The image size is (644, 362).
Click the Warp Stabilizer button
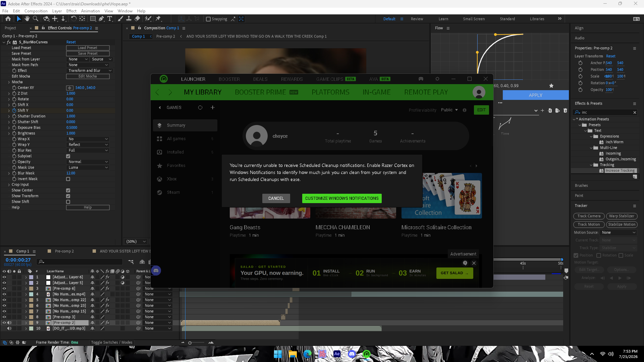622,216
